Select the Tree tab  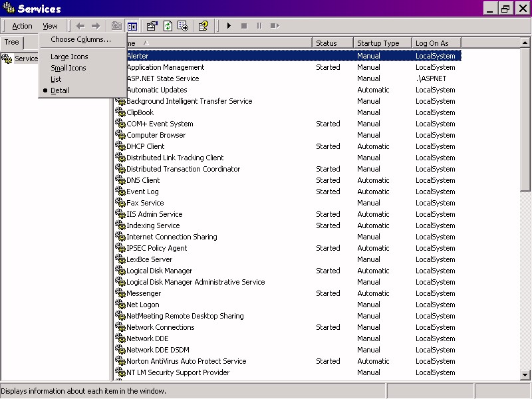12,43
